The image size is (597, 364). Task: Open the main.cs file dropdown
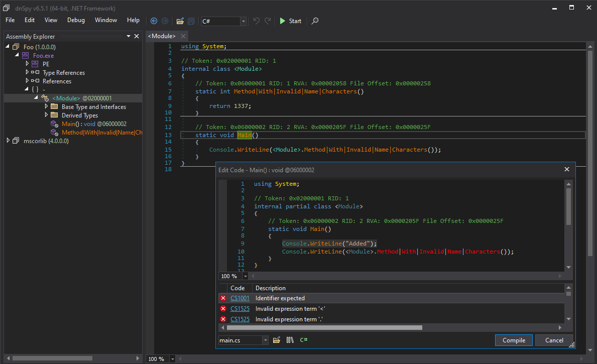tap(265, 340)
